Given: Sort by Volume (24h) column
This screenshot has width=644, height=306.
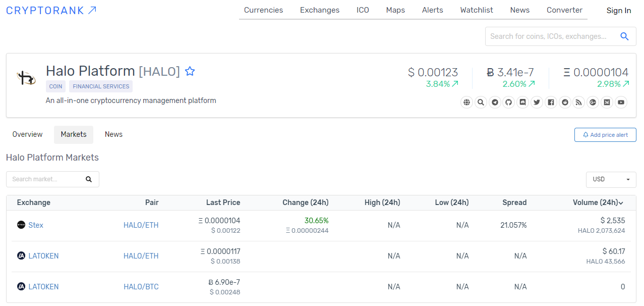Looking at the screenshot, I should [x=598, y=202].
